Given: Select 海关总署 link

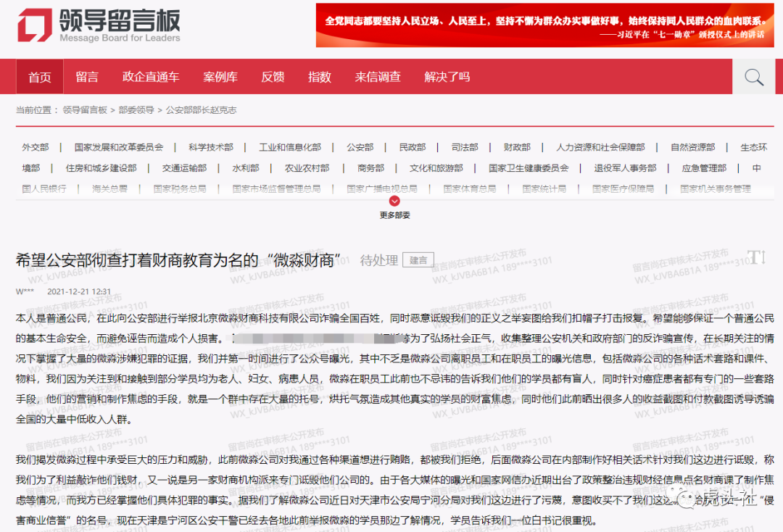Looking at the screenshot, I should [x=110, y=188].
